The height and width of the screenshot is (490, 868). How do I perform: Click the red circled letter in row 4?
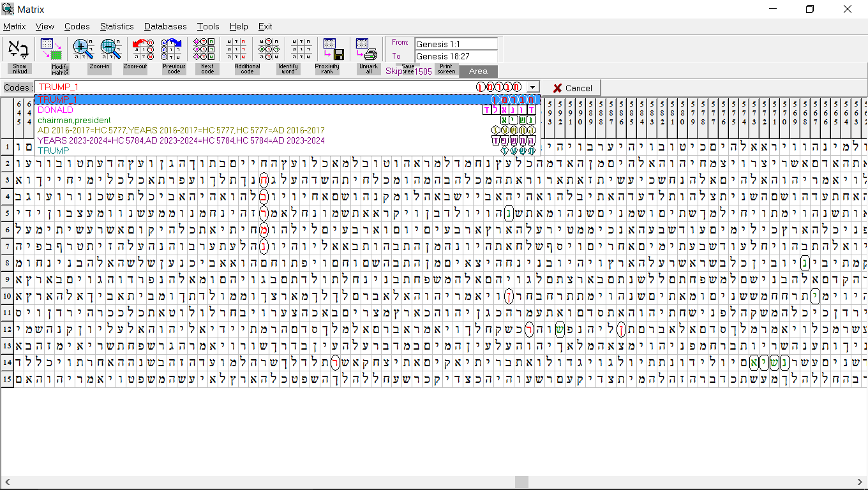coord(264,197)
